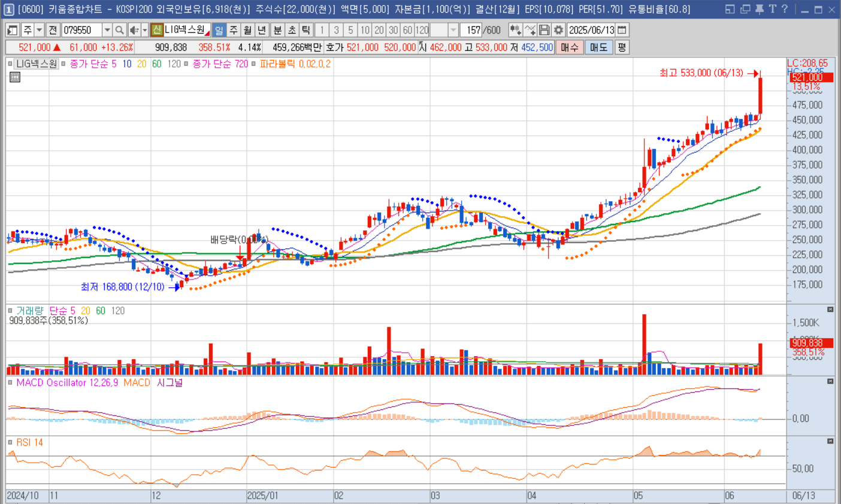
Task: Click the 파라볼릭 0.02,0.2 indicator label
Action: pyautogui.click(x=295, y=64)
